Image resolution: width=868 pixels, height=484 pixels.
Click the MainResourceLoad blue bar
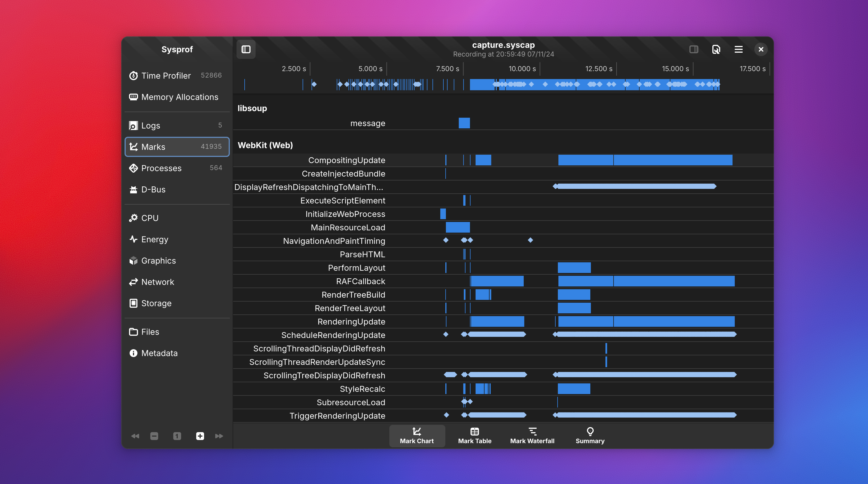tap(457, 227)
